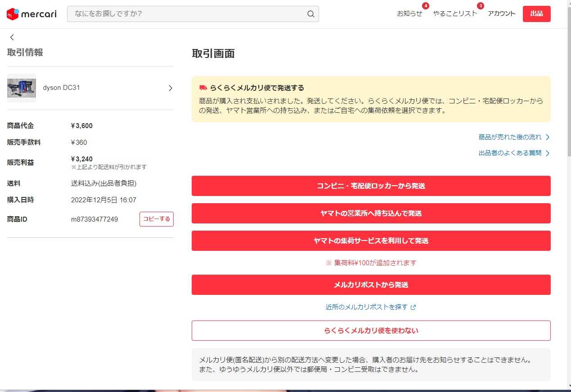Expand dyson DC31 item details chevron
571x392 pixels.
[170, 88]
